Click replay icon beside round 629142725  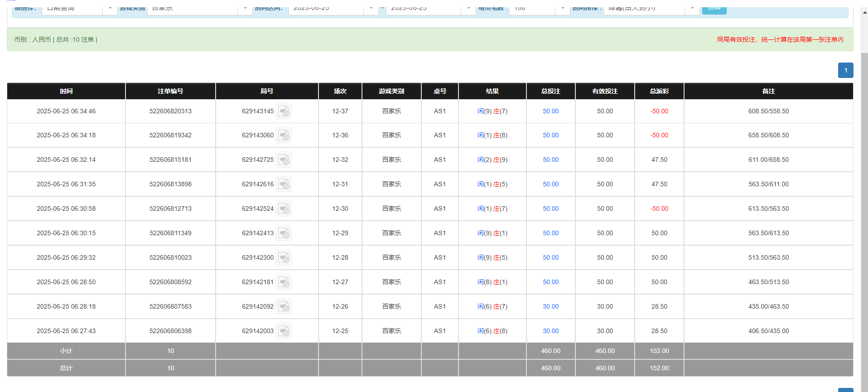coord(284,160)
